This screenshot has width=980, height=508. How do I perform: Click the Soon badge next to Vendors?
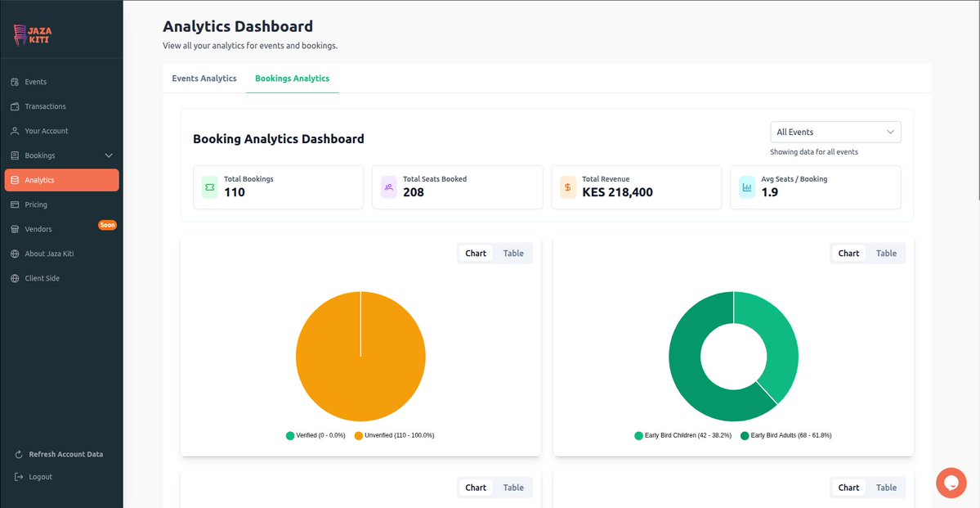108,225
